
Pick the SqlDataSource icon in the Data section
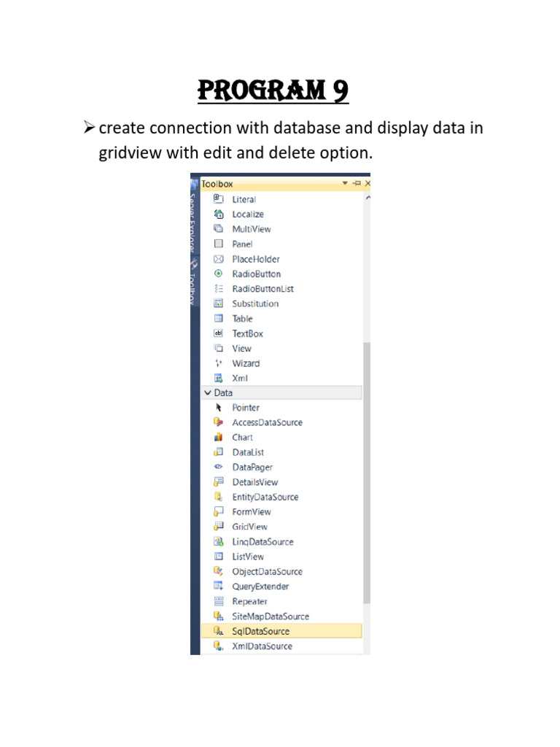click(x=218, y=631)
